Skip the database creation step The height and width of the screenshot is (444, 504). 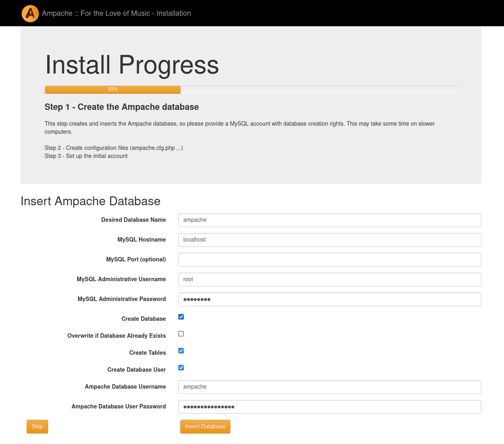click(x=37, y=427)
